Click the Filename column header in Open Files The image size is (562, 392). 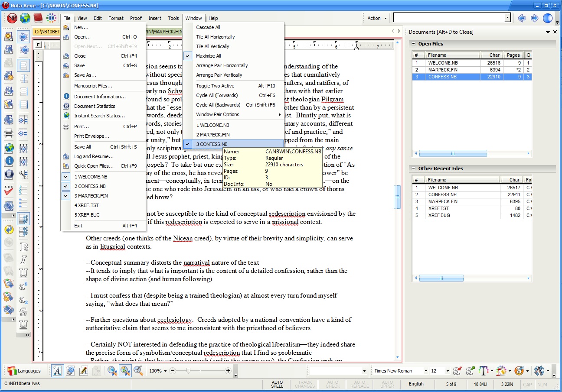[453, 55]
